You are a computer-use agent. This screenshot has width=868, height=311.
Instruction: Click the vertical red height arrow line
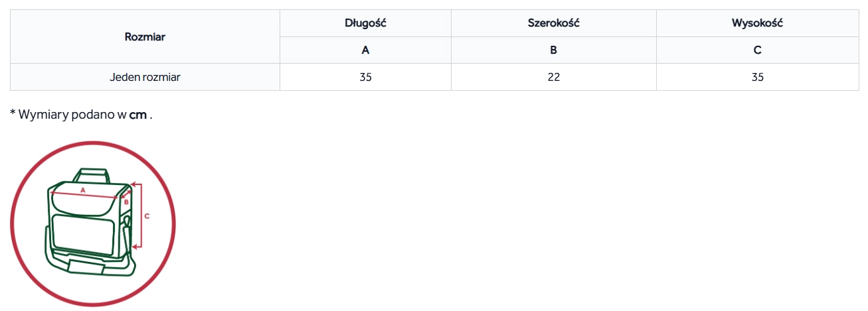141,216
